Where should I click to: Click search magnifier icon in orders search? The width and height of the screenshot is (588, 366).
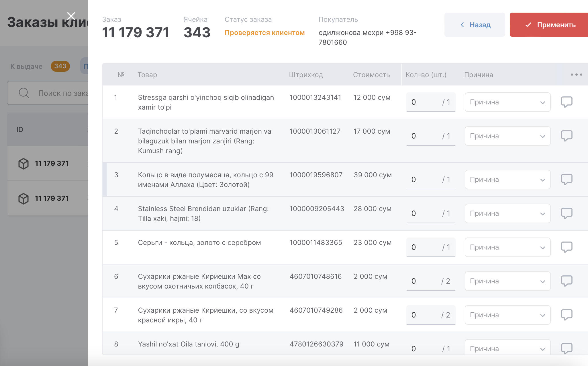coord(24,93)
